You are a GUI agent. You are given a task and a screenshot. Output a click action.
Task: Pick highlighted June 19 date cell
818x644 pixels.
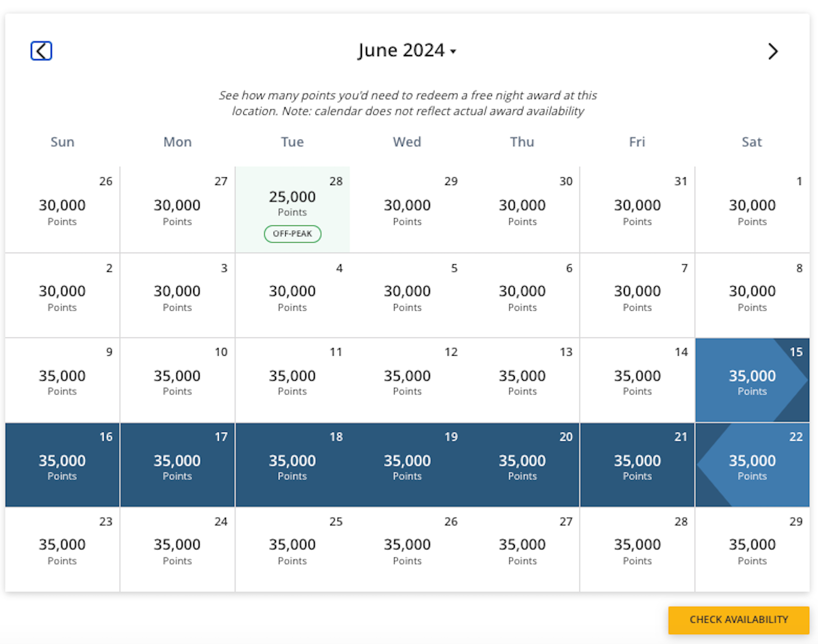click(x=407, y=465)
